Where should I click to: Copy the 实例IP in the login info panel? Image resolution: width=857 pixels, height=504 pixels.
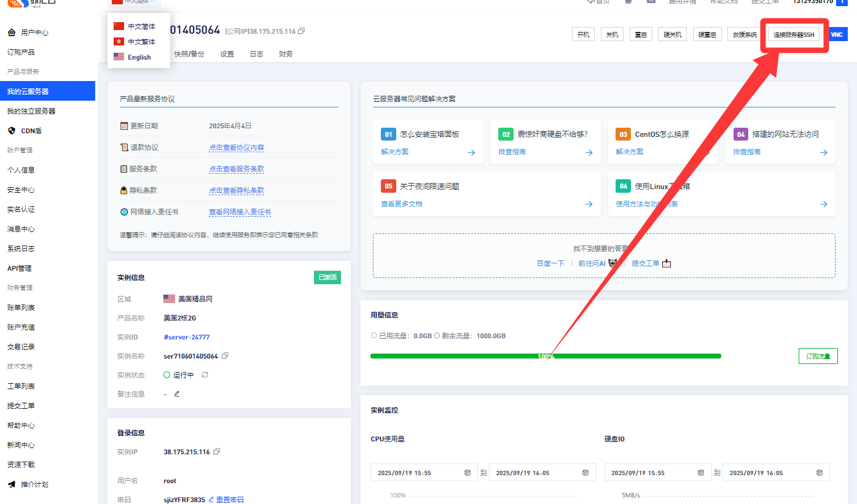tap(216, 452)
